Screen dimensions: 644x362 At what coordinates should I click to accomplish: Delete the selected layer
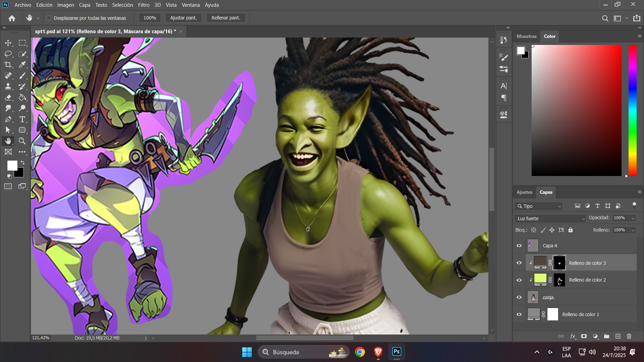point(629,336)
